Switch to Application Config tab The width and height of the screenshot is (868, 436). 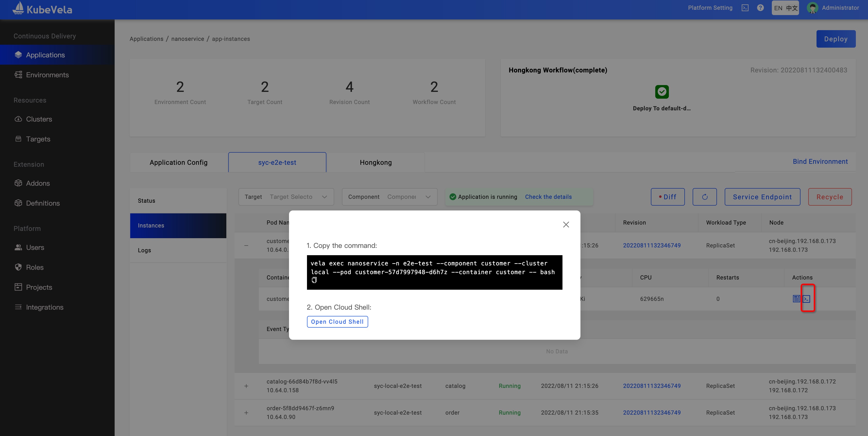pyautogui.click(x=179, y=163)
